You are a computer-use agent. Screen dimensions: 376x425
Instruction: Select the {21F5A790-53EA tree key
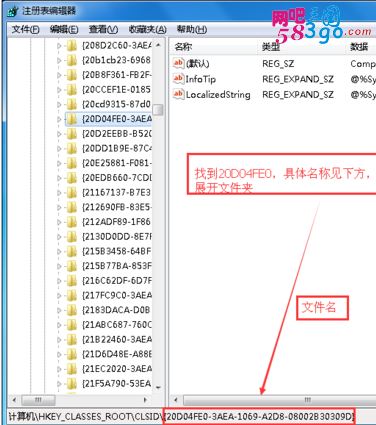117,383
